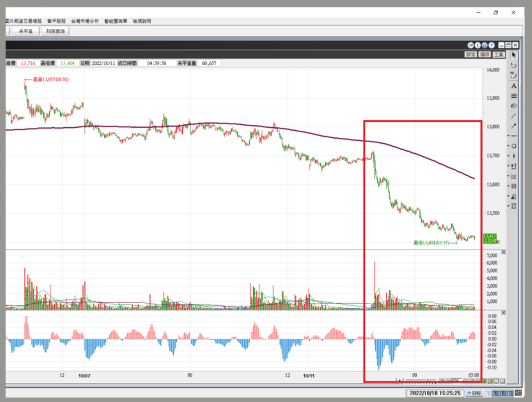
Task: Expand chart indicator tool options arrow
Action: click(x=509, y=176)
